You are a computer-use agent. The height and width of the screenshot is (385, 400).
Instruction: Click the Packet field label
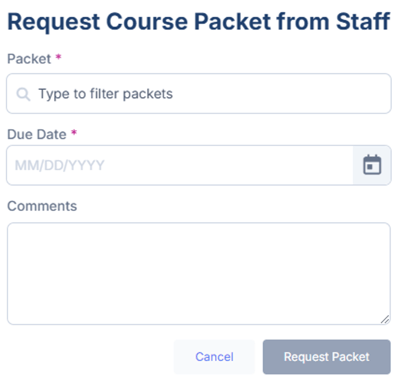tap(29, 59)
